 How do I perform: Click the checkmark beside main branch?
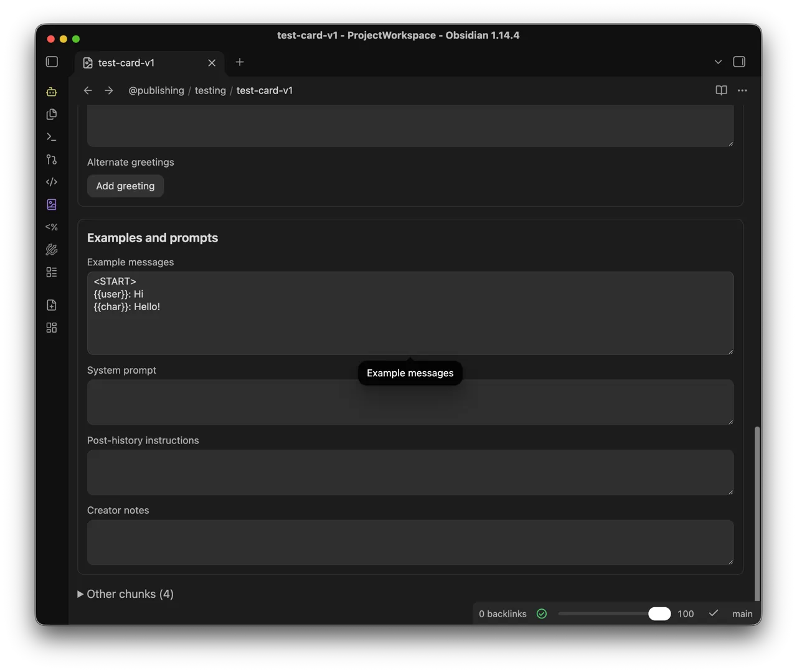click(714, 613)
